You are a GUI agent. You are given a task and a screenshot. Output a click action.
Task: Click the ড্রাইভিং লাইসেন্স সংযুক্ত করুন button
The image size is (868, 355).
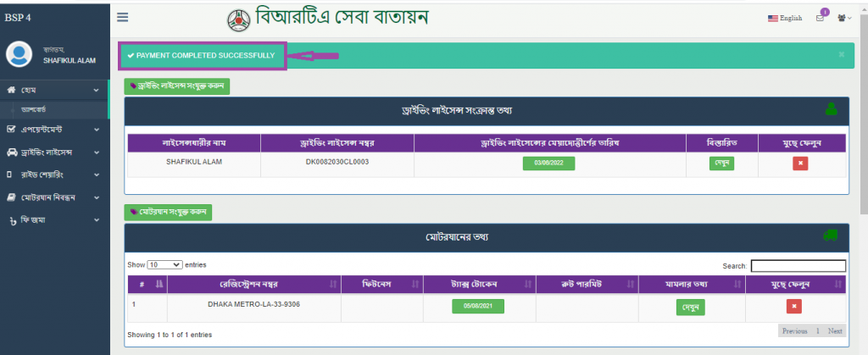click(177, 86)
